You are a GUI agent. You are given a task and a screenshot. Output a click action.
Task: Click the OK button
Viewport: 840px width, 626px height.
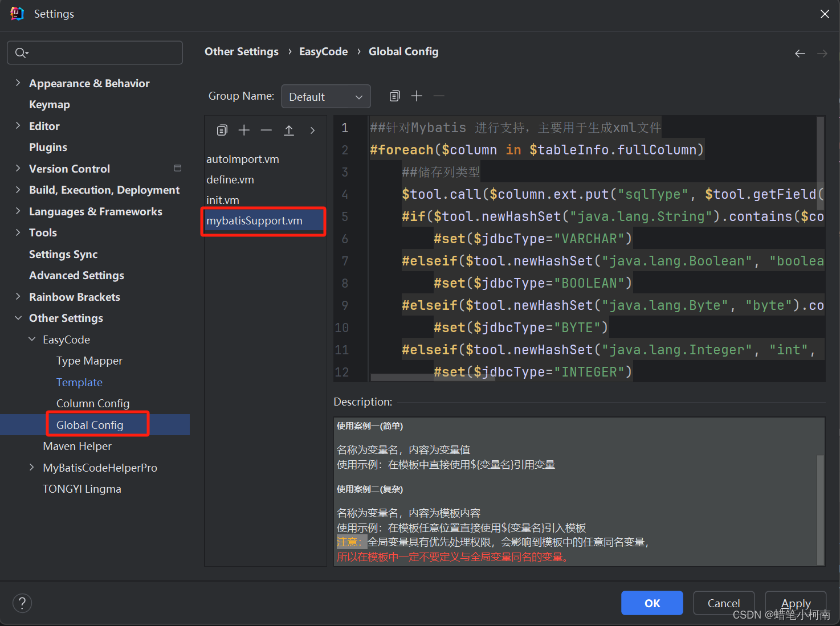pos(652,603)
